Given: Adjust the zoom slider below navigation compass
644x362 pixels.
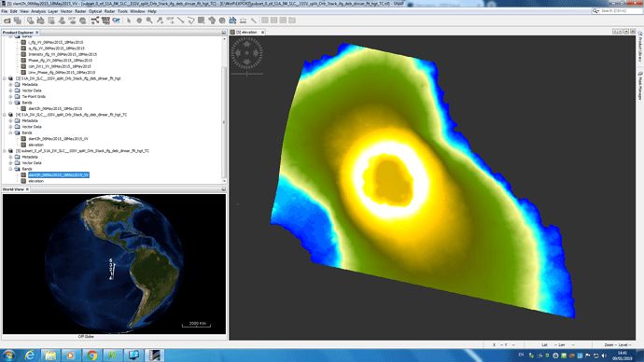Looking at the screenshot, I should point(246,74).
